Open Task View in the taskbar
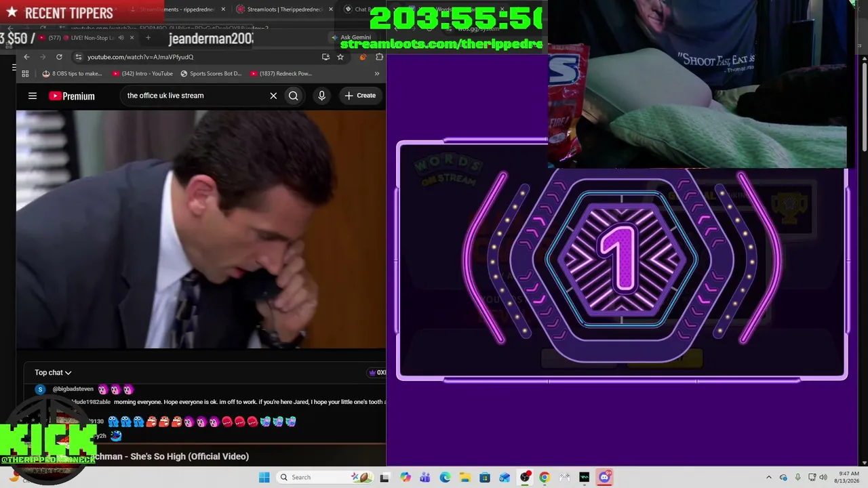The height and width of the screenshot is (488, 868). [x=384, y=477]
